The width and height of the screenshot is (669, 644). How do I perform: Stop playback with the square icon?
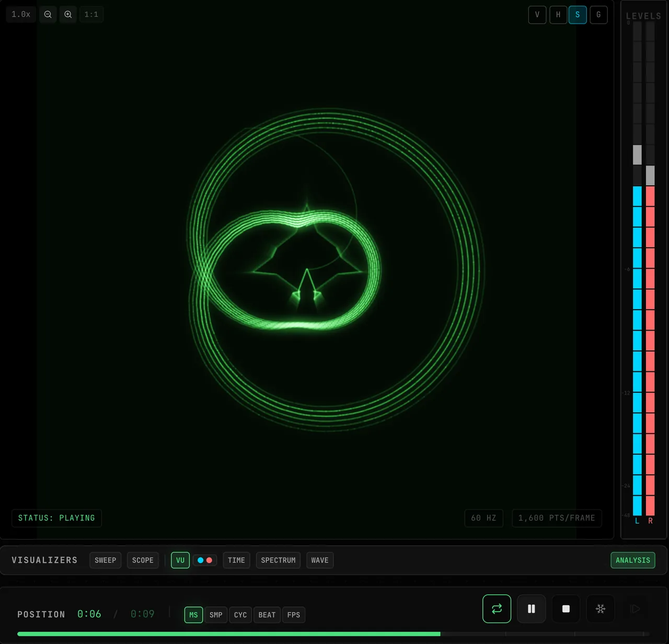[566, 608]
